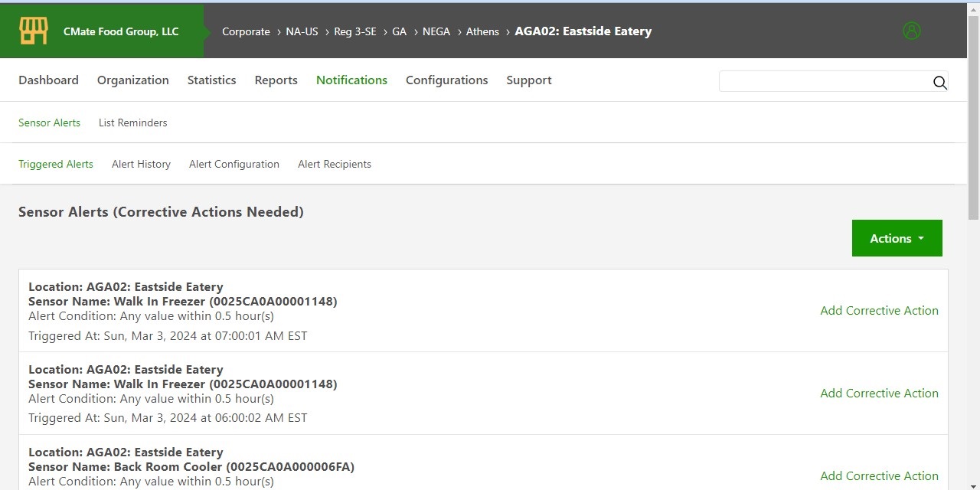Open the Organization menu

(x=132, y=80)
